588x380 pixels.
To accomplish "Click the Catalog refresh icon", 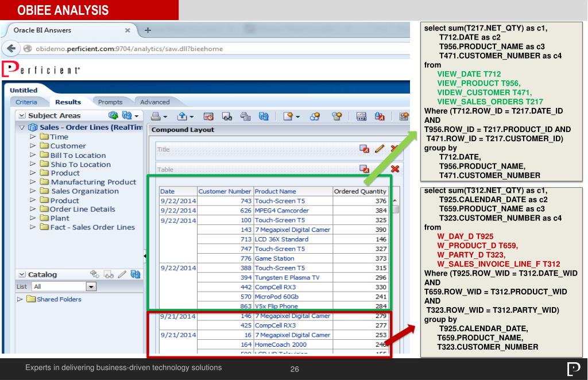I will point(136,274).
